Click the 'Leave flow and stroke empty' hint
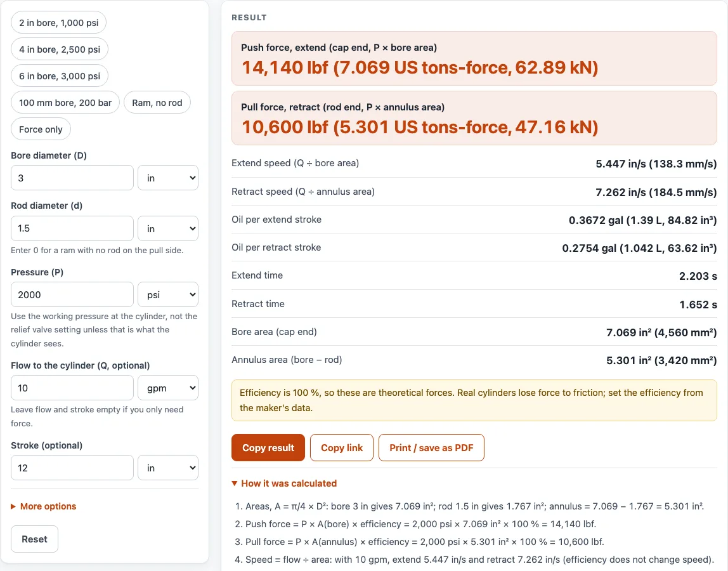 click(x=97, y=416)
